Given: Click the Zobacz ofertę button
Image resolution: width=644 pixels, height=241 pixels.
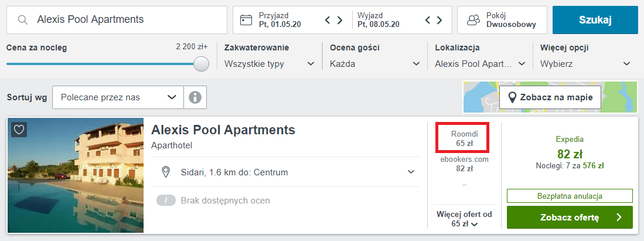Looking at the screenshot, I should (570, 218).
